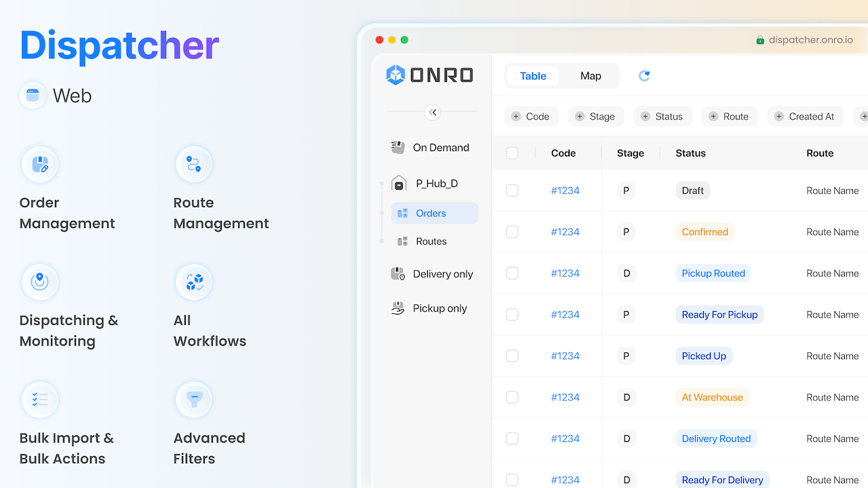Viewport: 868px width, 488px height.
Task: Open order #1234 in the Draft row
Action: pos(565,190)
